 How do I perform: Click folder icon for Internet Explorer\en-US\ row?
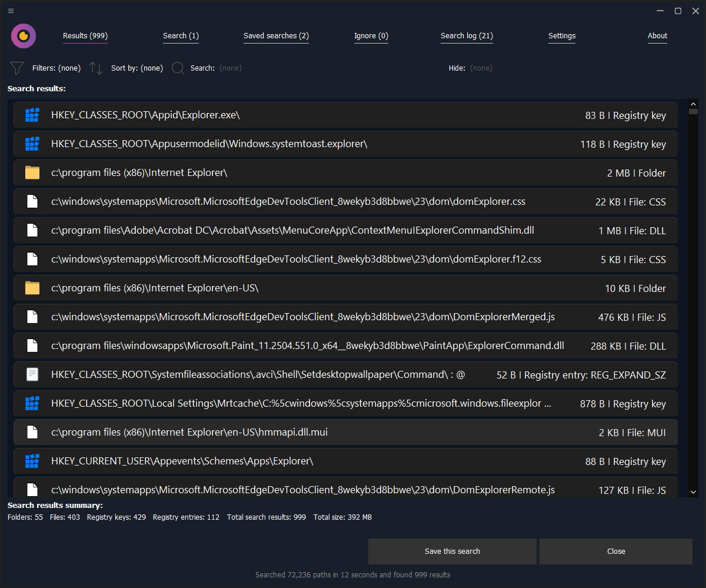coord(32,288)
